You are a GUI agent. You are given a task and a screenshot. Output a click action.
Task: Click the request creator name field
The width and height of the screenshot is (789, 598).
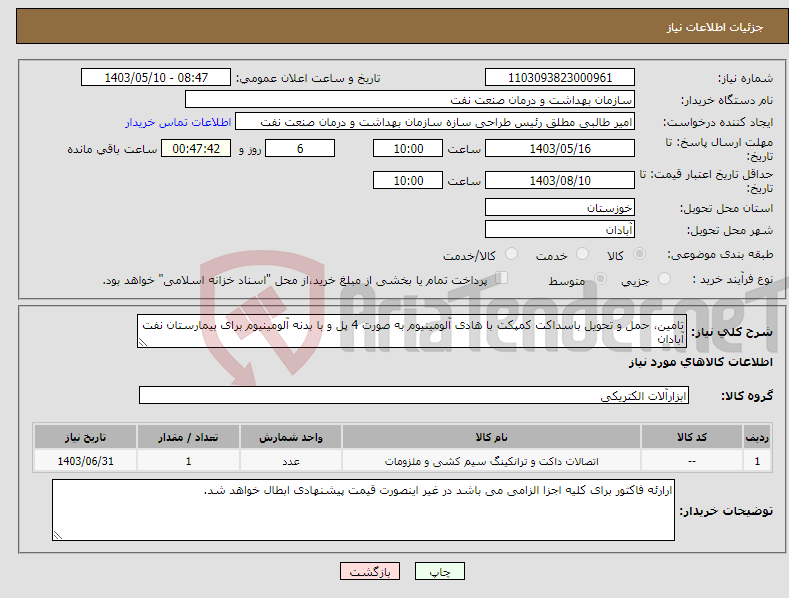point(435,122)
